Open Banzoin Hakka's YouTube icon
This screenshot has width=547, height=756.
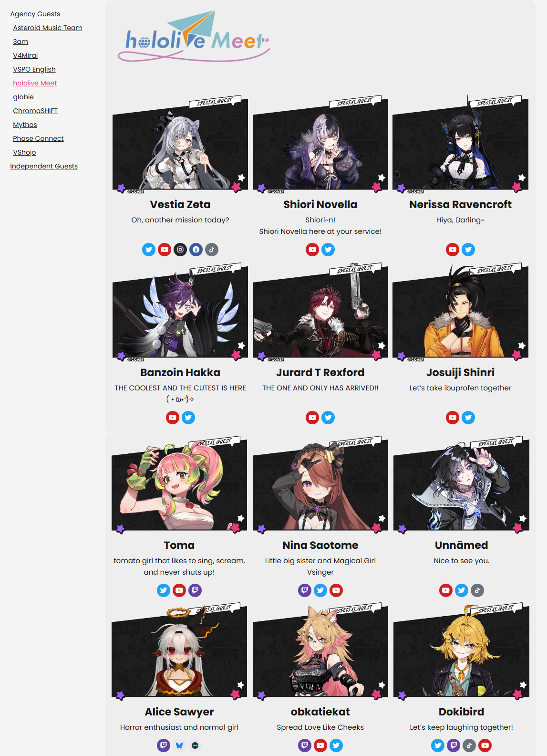(173, 418)
